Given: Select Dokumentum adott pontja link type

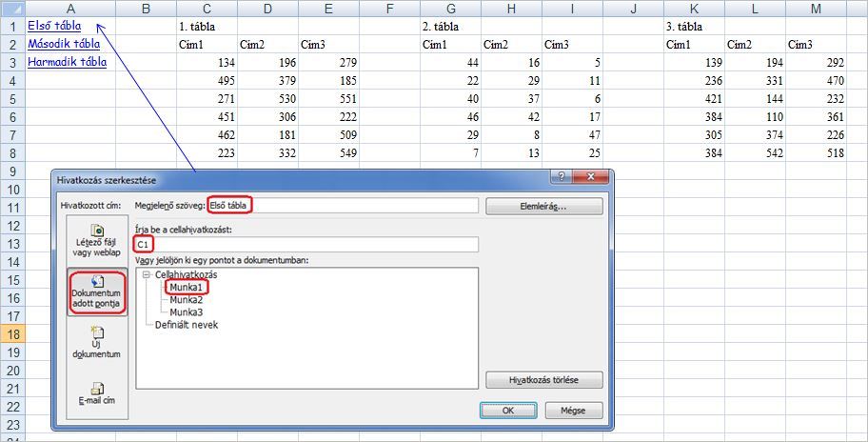Looking at the screenshot, I should 97,291.
